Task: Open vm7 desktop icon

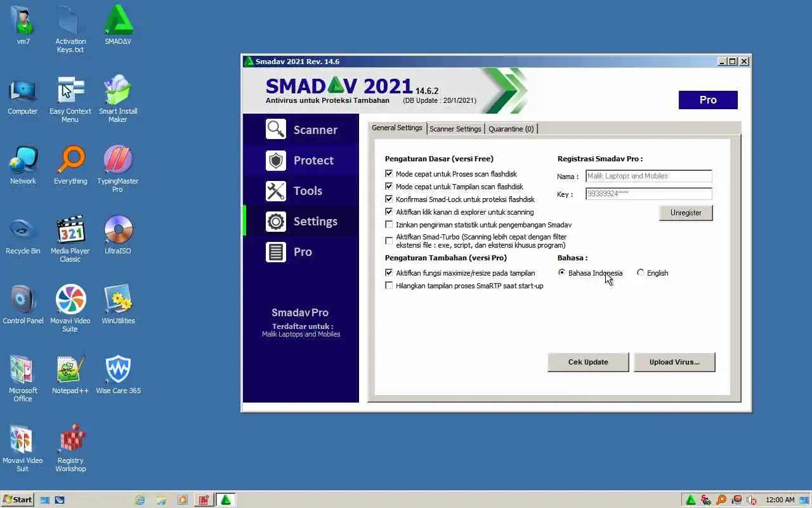Action: [x=23, y=27]
